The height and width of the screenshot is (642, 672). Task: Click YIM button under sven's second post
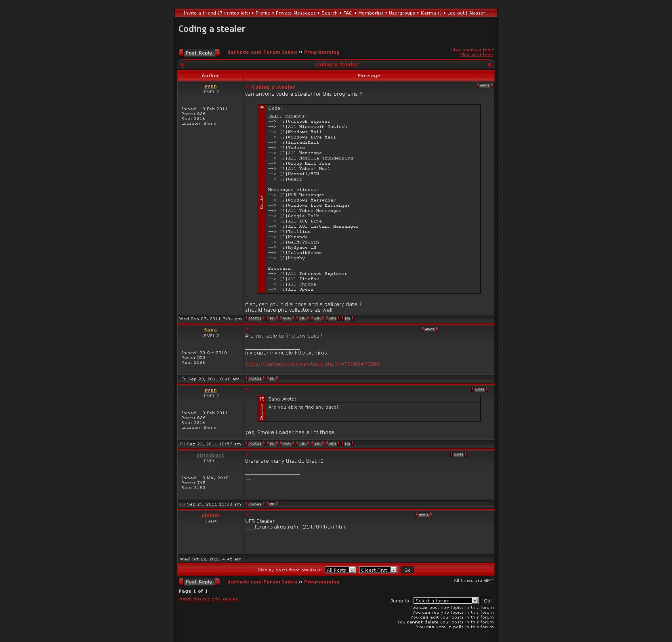[317, 444]
